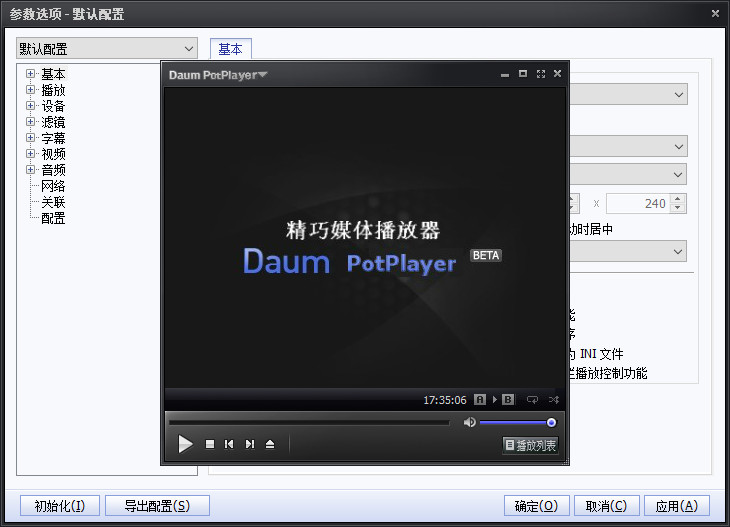Image resolution: width=730 pixels, height=527 pixels.
Task: Close the PotPlayer window
Action: (557, 74)
